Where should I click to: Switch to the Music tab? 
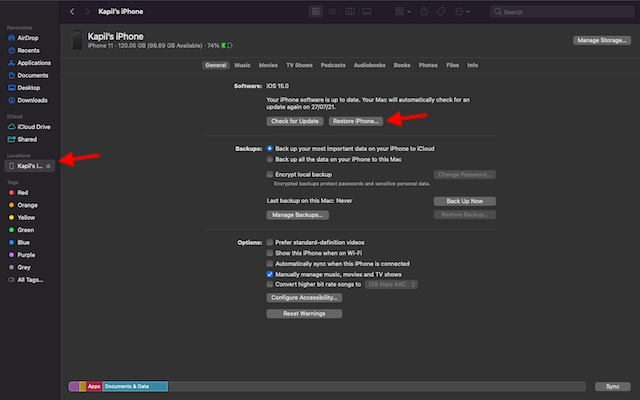(243, 65)
